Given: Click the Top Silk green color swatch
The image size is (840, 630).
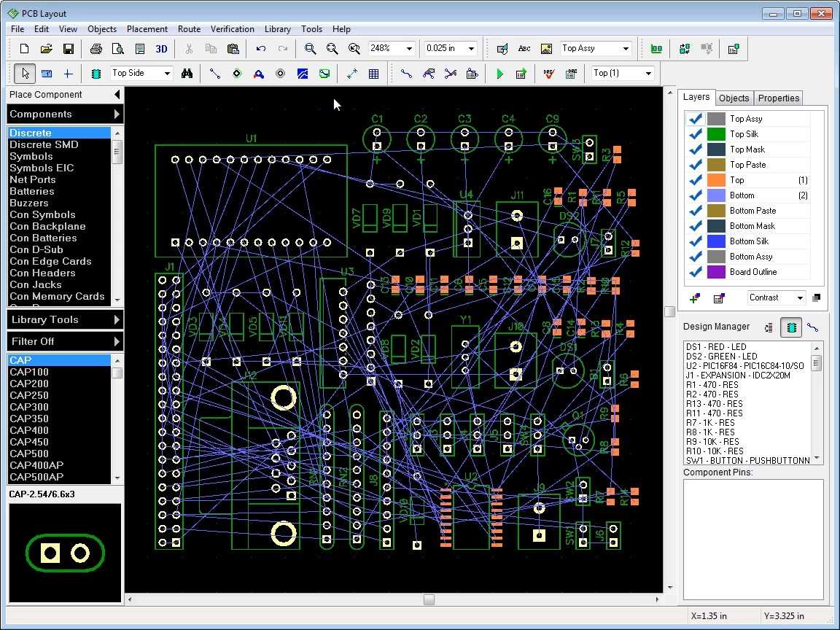Looking at the screenshot, I should click(x=716, y=134).
